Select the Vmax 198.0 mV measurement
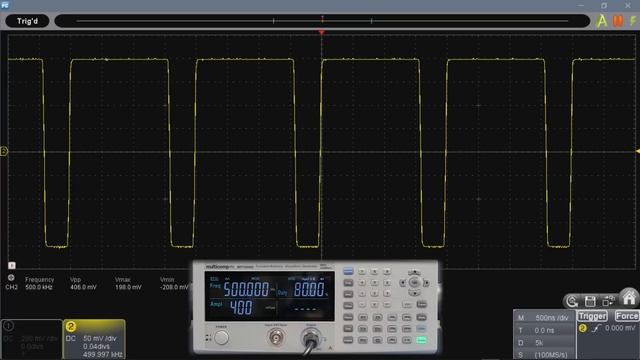 coord(128,283)
